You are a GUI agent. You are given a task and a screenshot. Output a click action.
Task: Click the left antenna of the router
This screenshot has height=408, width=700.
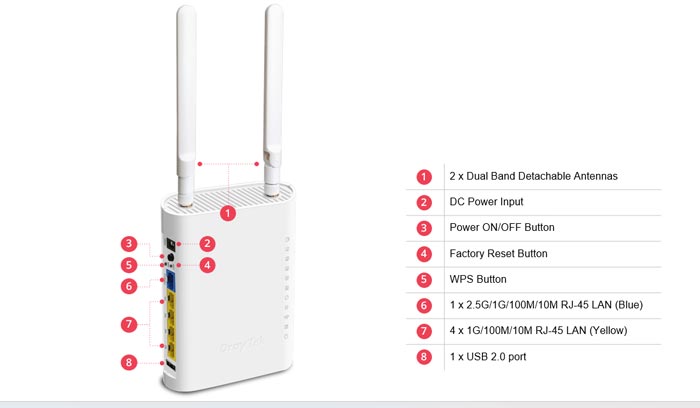click(186, 106)
